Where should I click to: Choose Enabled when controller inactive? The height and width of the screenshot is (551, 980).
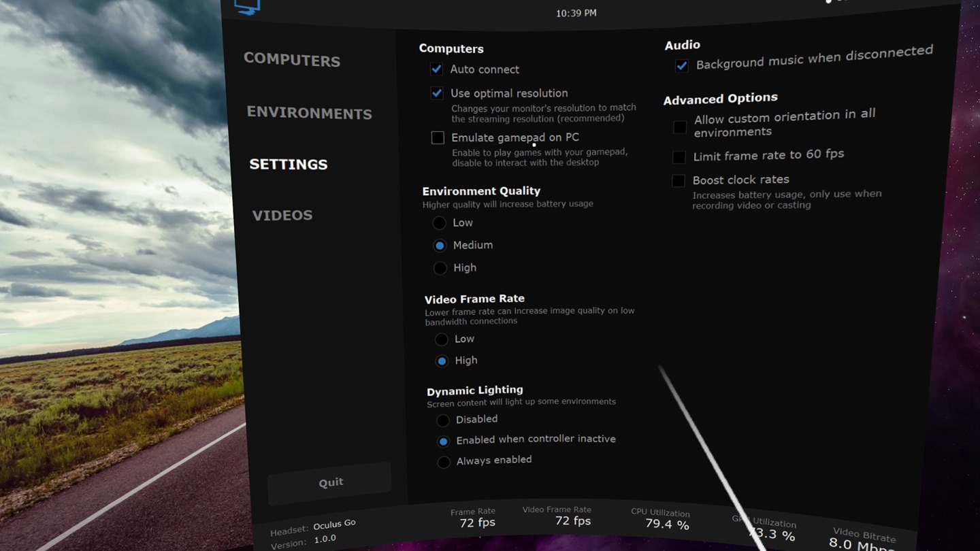pos(444,441)
